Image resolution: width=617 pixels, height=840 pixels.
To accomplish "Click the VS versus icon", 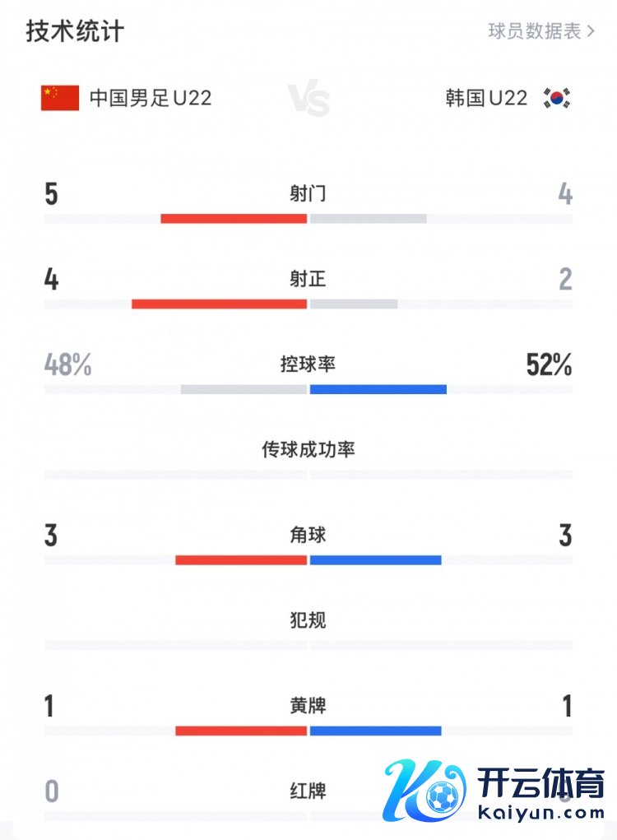I will (308, 100).
